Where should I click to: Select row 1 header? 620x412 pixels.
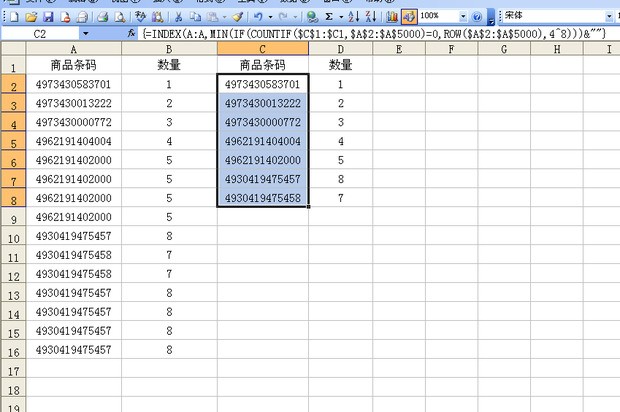point(13,65)
